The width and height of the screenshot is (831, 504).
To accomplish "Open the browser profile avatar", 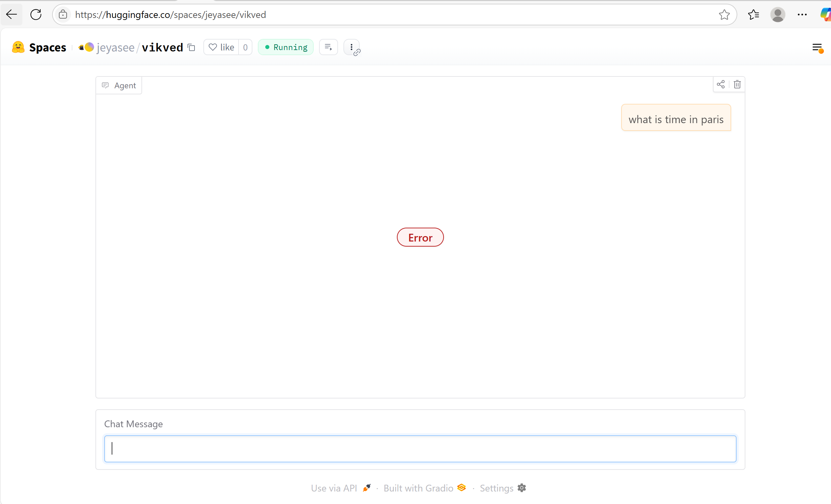I will 778,15.
